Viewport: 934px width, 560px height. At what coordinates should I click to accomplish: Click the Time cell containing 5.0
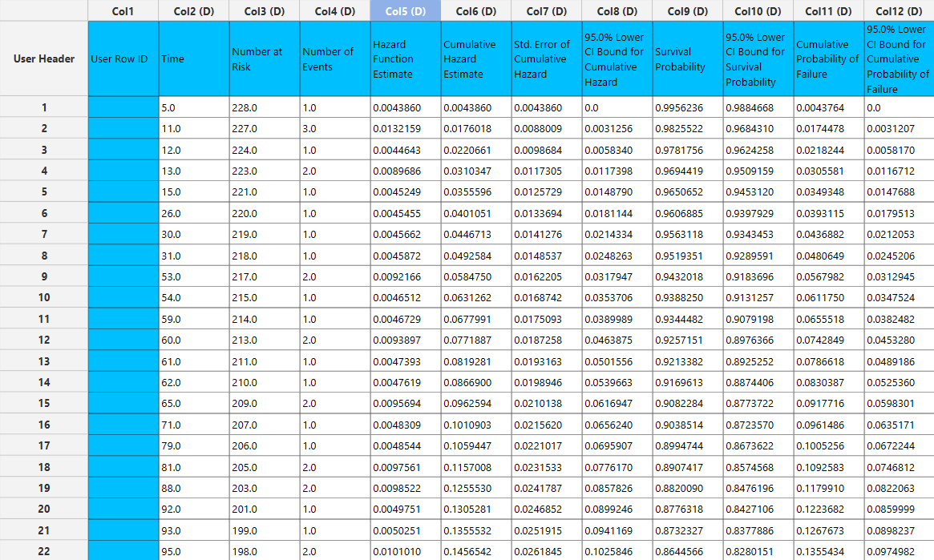coord(193,107)
